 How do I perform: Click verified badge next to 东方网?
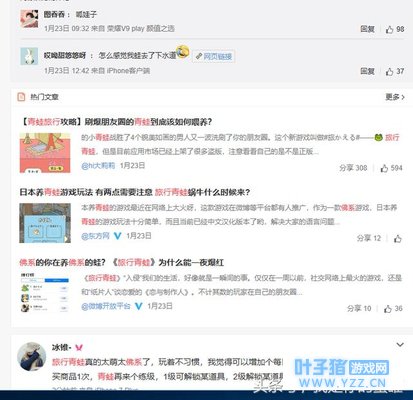pyautogui.click(x=117, y=236)
